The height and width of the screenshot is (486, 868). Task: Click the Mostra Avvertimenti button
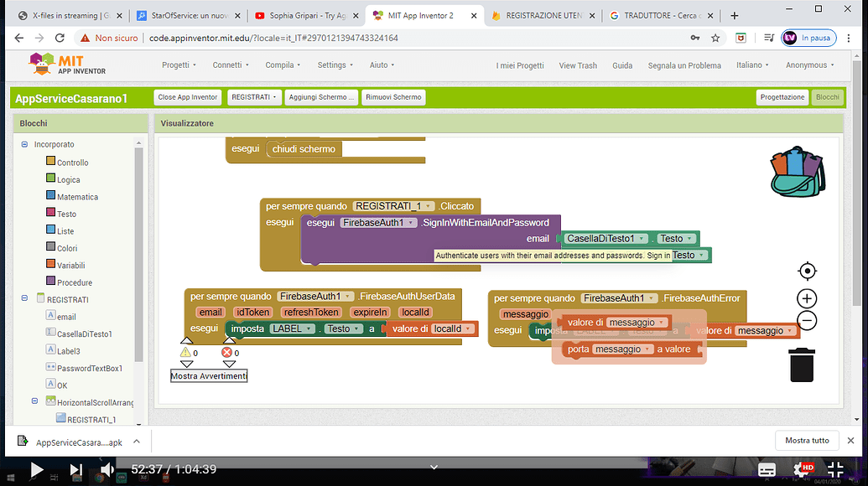click(209, 376)
